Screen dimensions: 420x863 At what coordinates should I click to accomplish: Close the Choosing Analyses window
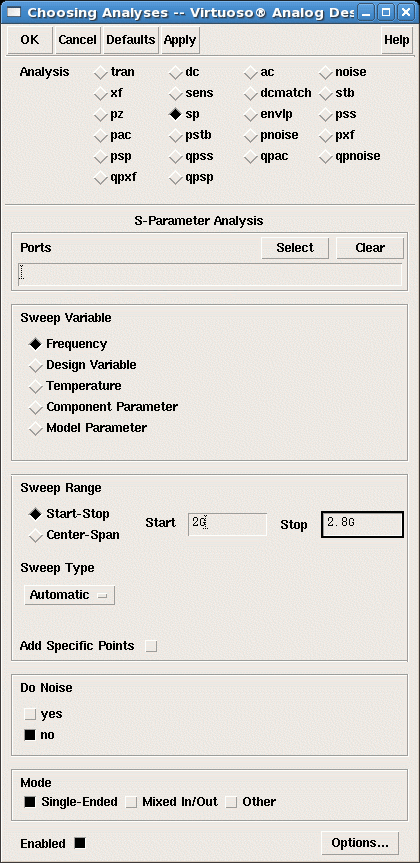pos(406,12)
